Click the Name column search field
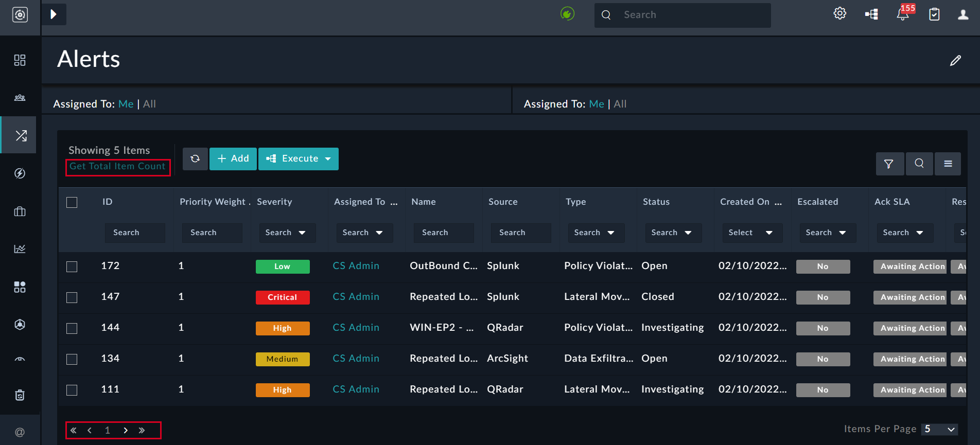Image resolution: width=980 pixels, height=445 pixels. tap(444, 233)
